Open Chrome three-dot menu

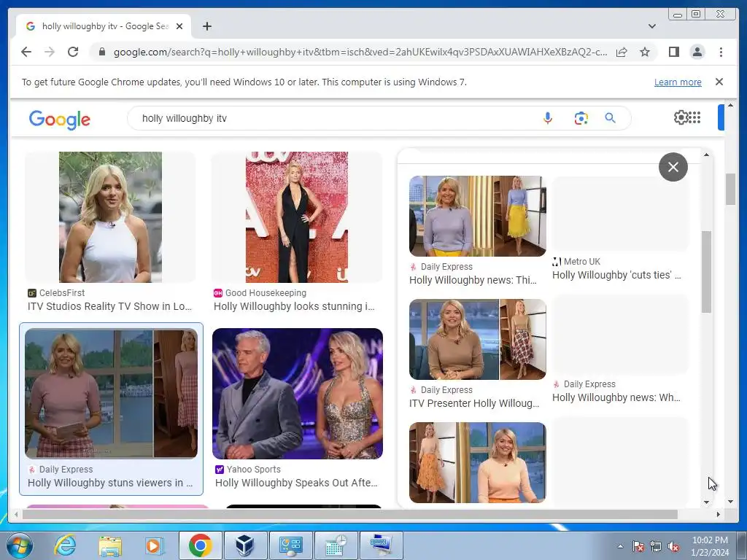[x=721, y=52]
